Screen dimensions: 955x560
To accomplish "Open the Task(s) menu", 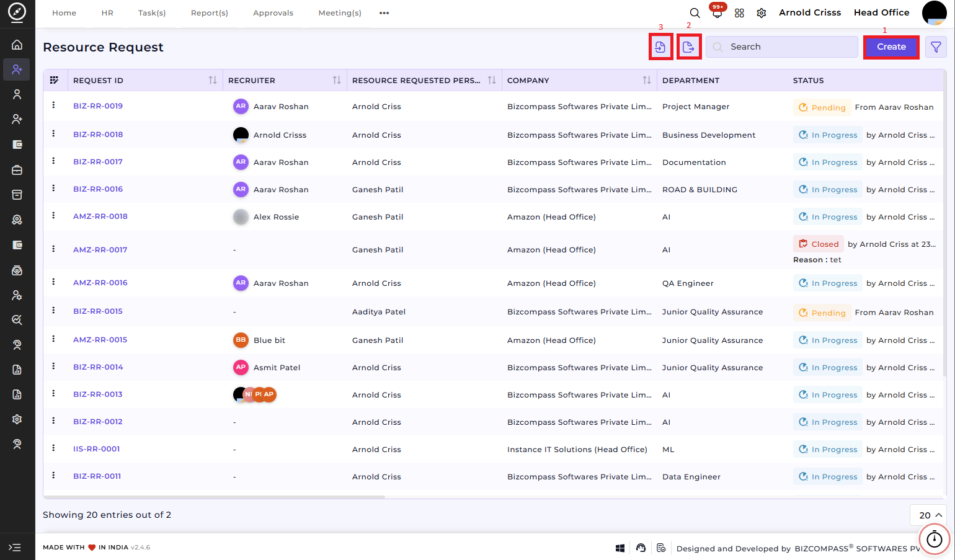I will click(x=152, y=13).
